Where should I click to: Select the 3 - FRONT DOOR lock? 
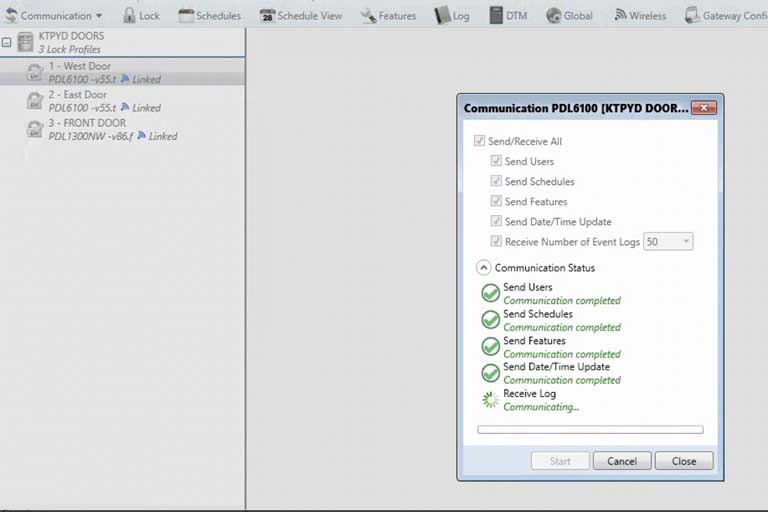[x=87, y=123]
